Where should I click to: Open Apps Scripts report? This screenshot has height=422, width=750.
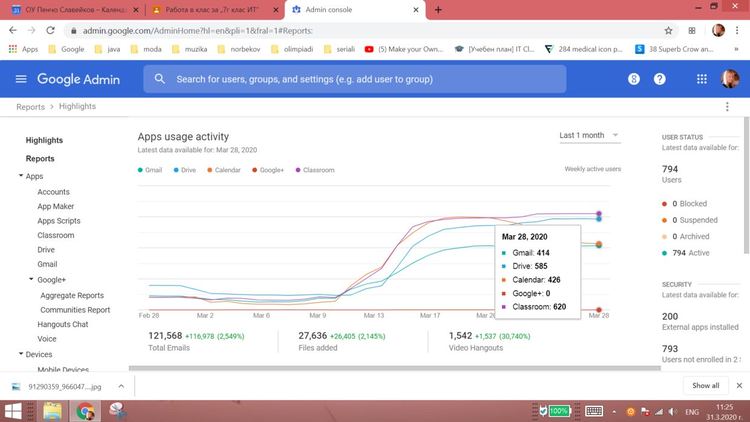click(58, 221)
